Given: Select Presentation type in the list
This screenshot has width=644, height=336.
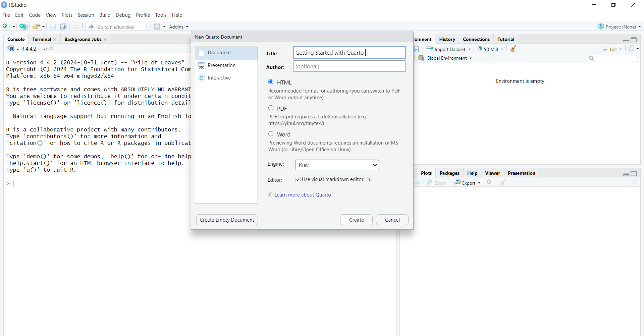Looking at the screenshot, I should 226,65.
